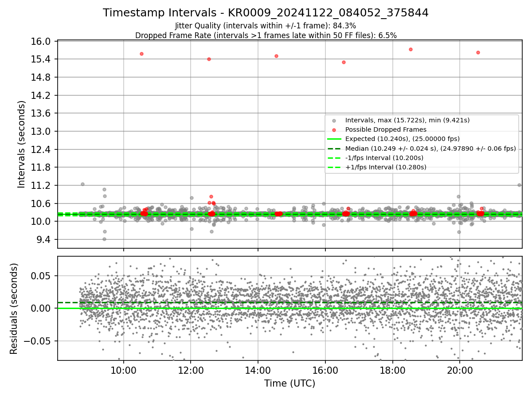The width and height of the screenshot is (532, 399).
Task: Click the dark green dashed line sample in the Median legend
Action: [x=334, y=149]
